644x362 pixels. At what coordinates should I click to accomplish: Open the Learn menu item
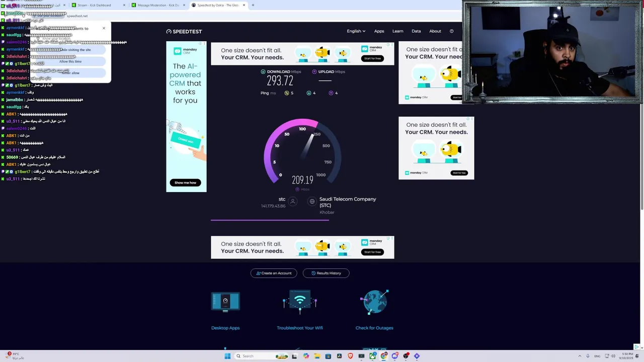pyautogui.click(x=397, y=31)
